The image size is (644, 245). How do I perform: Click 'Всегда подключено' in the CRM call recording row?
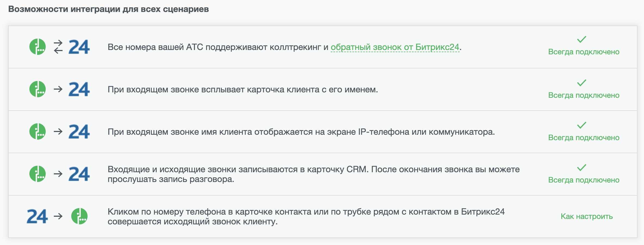[584, 180]
